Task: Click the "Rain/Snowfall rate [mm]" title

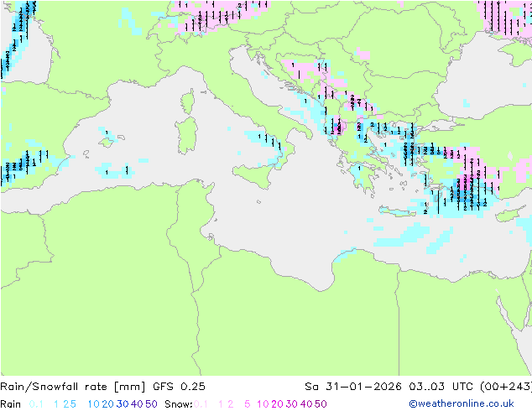Action: pos(73,387)
